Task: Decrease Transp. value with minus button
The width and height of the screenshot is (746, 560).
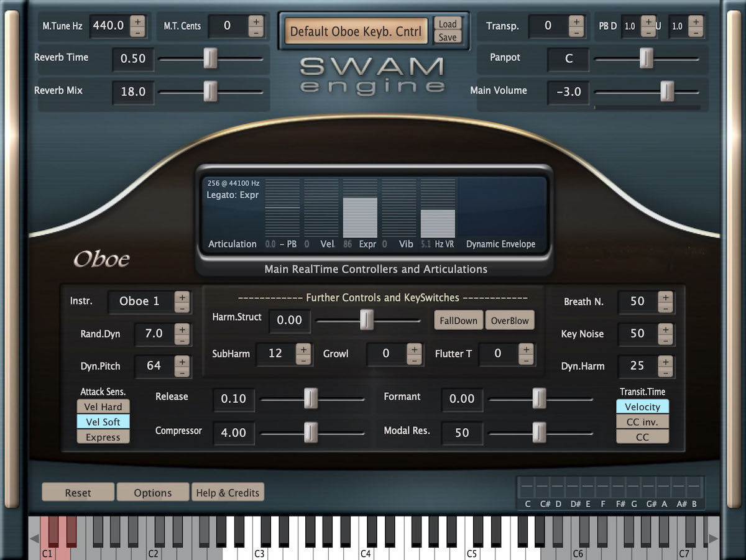Action: coord(576,32)
